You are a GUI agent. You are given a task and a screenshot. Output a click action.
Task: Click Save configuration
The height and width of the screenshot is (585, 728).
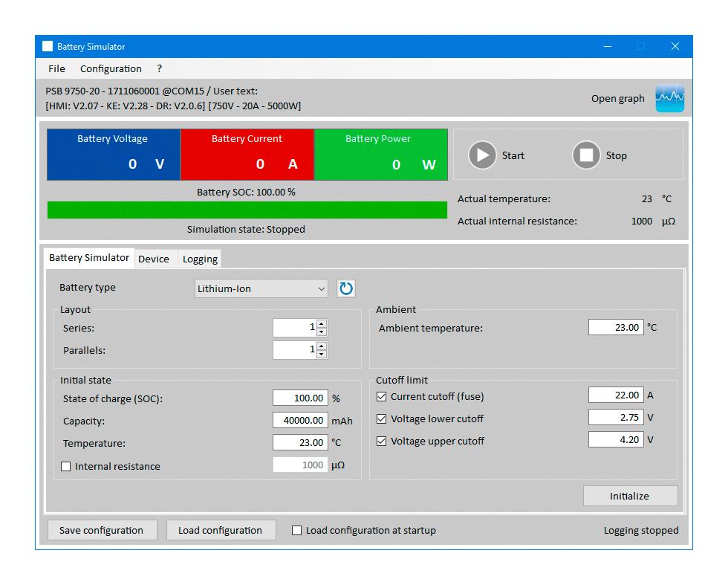click(x=102, y=530)
